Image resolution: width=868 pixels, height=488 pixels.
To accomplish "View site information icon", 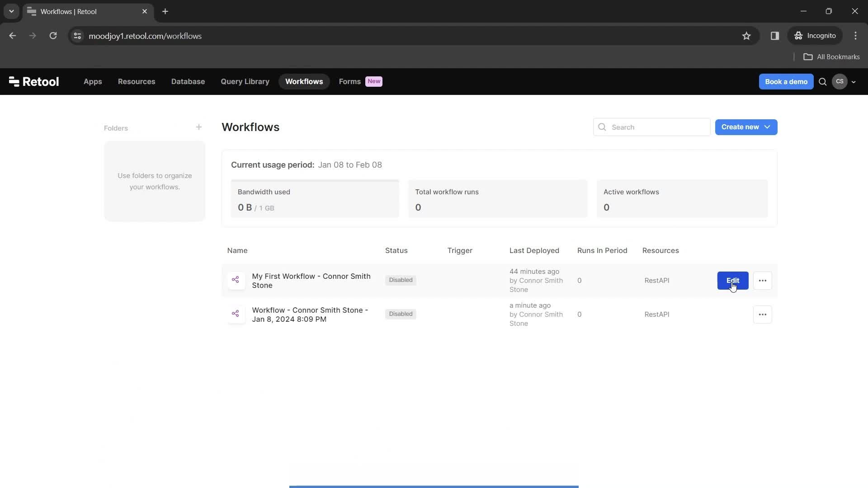I will coord(78,36).
